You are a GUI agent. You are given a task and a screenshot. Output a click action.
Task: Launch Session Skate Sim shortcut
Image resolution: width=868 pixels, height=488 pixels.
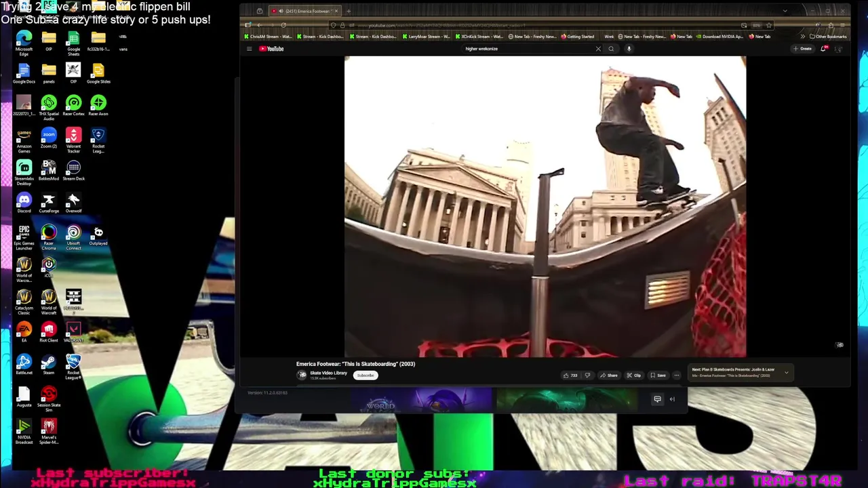pos(49,399)
